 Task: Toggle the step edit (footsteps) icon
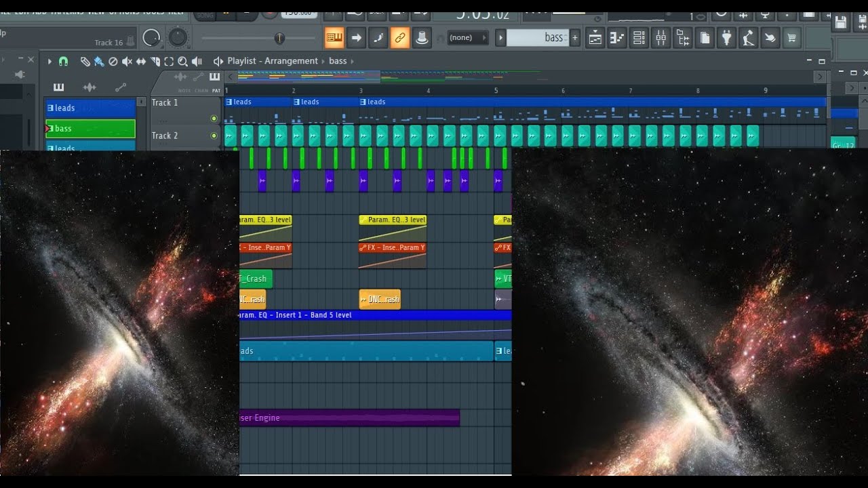(378, 38)
